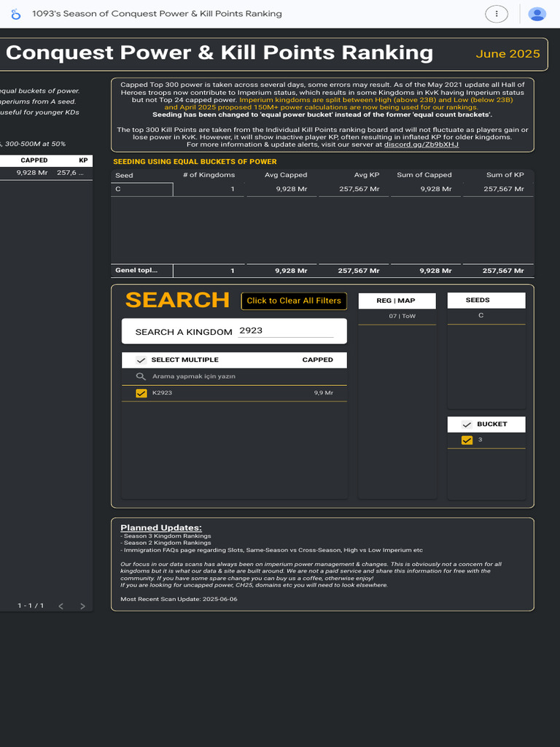Click the Arama yapmak için yazın search box
Viewport: 560px width, 747px height.
click(x=234, y=376)
